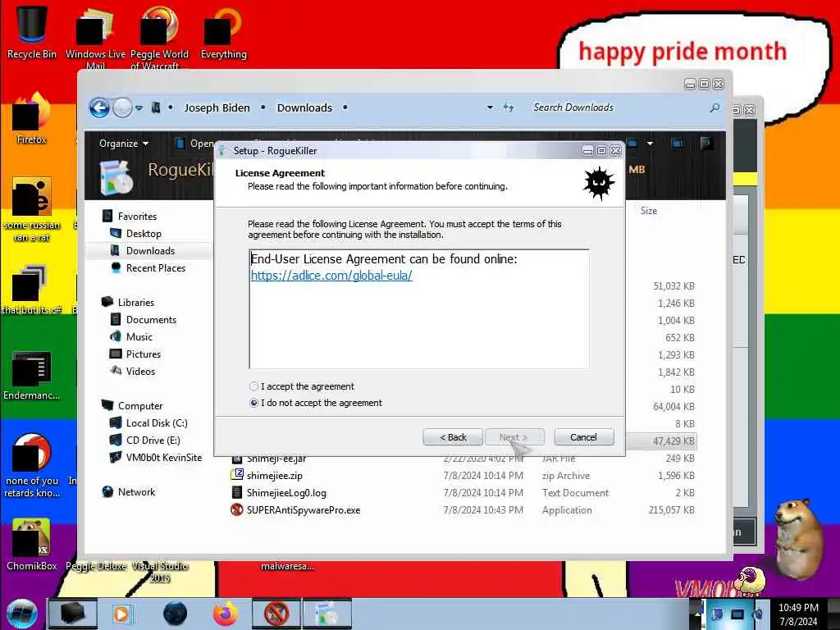Click the RogueKiller setup taskbar button
Viewport: 840px width, 630px height.
[327, 614]
